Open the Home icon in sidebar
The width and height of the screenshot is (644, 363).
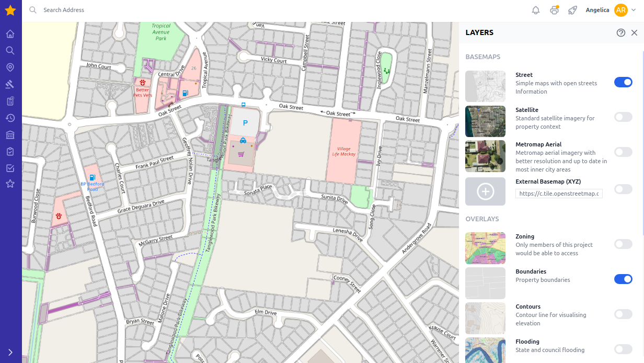coord(10,34)
